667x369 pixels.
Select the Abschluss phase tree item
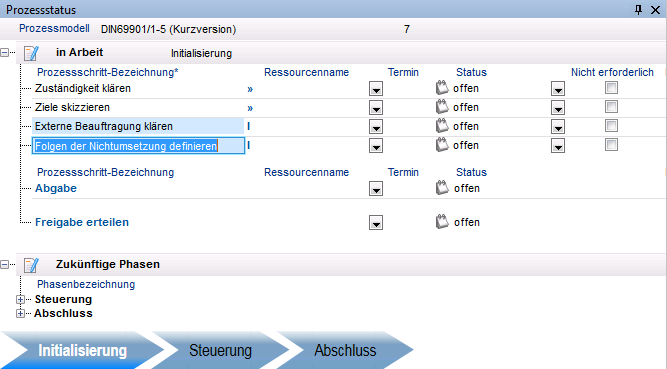63,313
